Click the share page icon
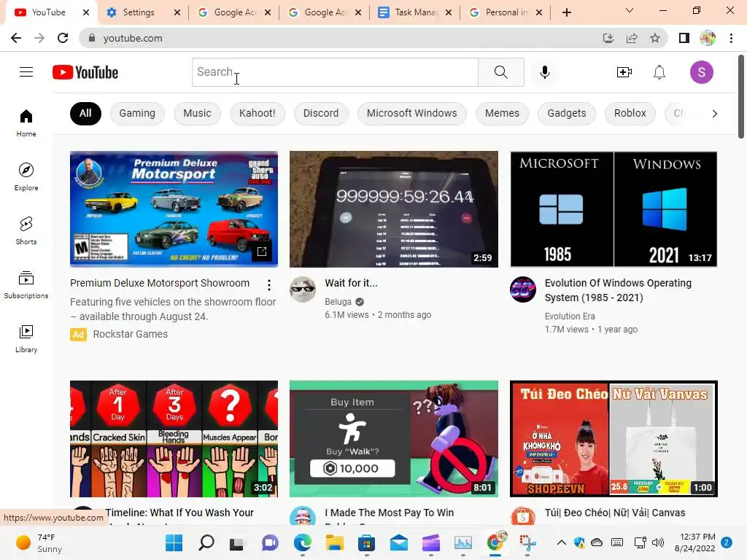The height and width of the screenshot is (560, 747). point(632,38)
